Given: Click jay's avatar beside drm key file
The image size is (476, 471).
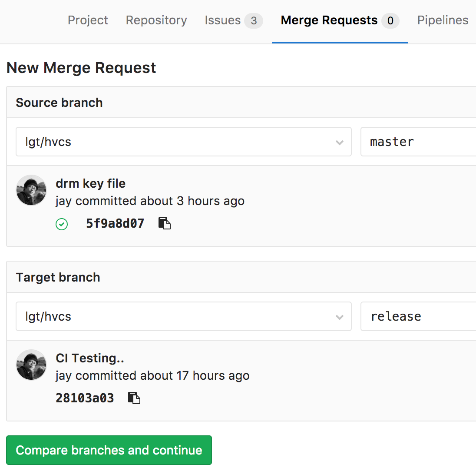Looking at the screenshot, I should (31, 190).
